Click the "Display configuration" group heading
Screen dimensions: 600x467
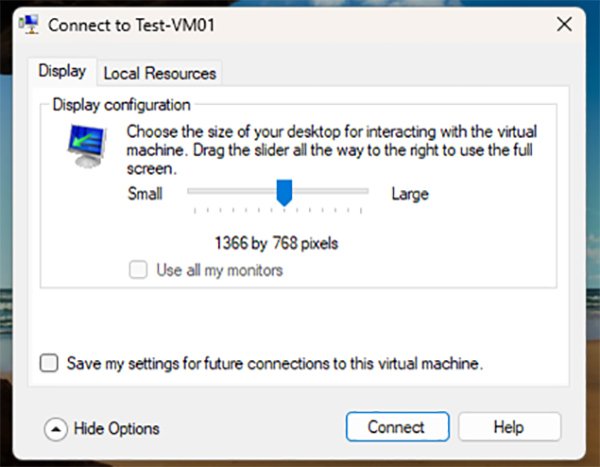(x=121, y=104)
